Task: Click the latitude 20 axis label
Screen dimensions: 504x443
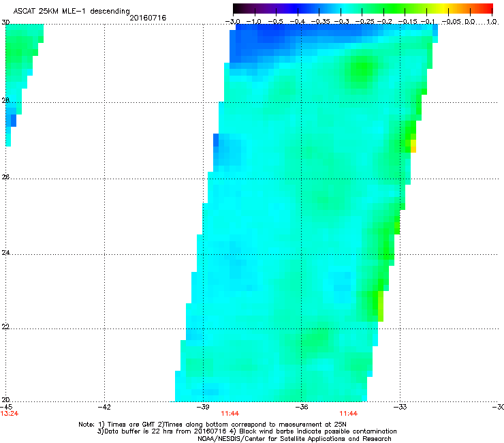Action: click(x=5, y=399)
